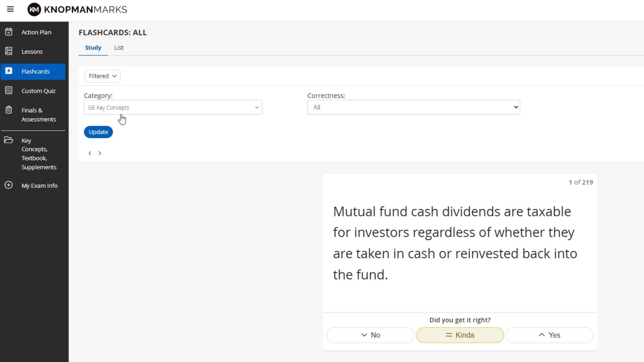Open the Correctness All dropdown

(x=414, y=107)
